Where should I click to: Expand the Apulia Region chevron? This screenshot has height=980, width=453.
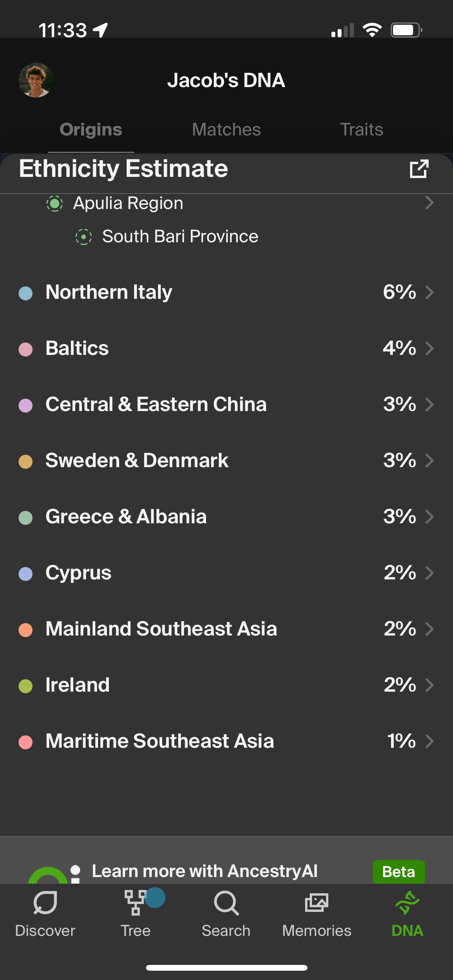pyautogui.click(x=429, y=202)
